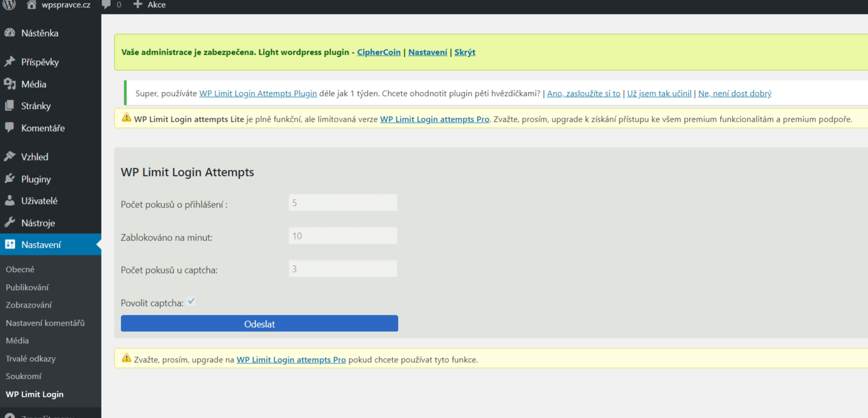
Task: Click the warning icon in Lite notice
Action: tap(127, 118)
